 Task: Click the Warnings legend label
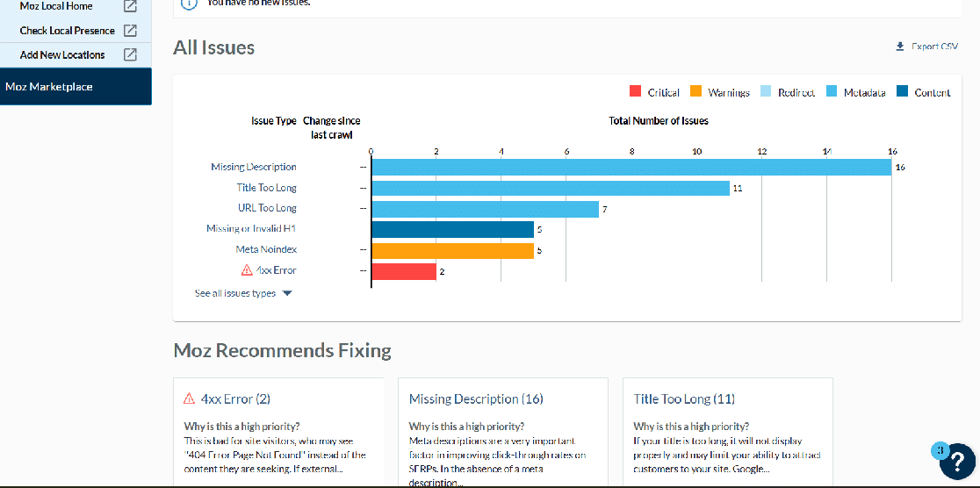point(729,92)
